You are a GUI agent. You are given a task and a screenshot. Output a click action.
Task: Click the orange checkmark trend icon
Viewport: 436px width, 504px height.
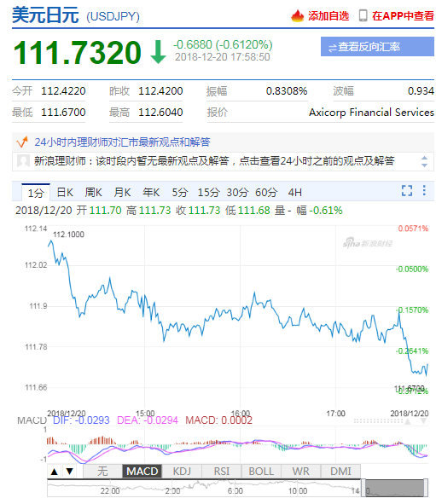point(22,142)
